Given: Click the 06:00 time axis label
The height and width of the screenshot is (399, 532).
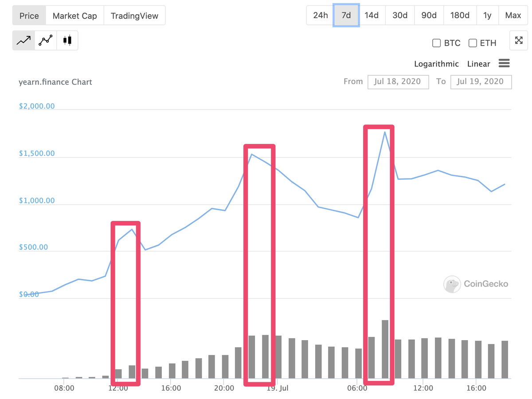Looking at the screenshot, I should (357, 388).
